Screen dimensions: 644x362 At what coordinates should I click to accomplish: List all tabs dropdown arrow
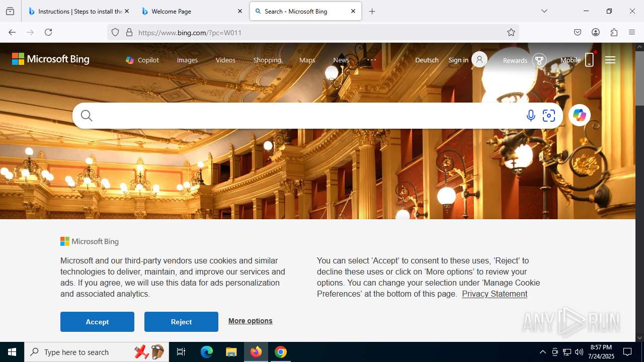[x=544, y=11]
